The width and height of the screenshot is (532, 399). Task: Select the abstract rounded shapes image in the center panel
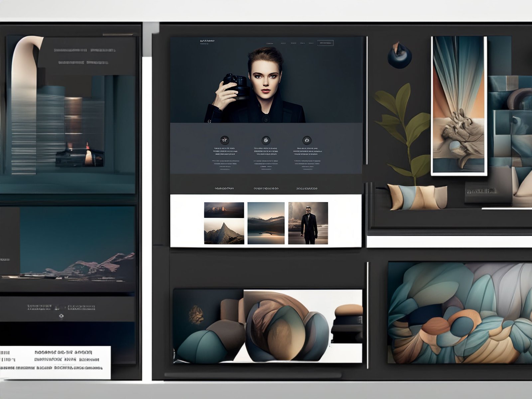268,326
